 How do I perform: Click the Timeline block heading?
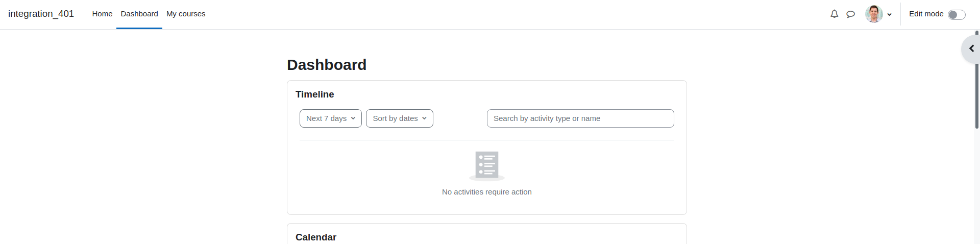click(x=315, y=94)
